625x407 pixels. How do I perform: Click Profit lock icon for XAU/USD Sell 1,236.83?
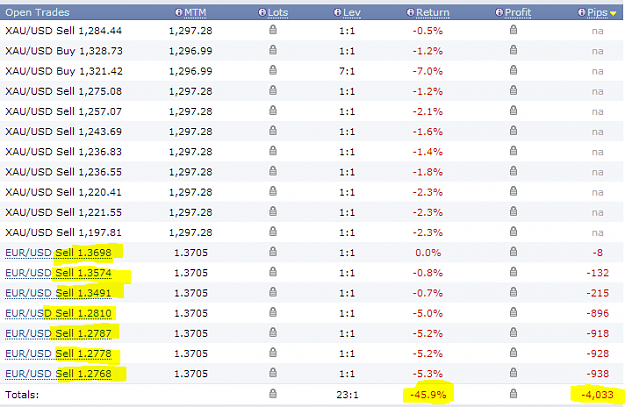[x=513, y=151]
